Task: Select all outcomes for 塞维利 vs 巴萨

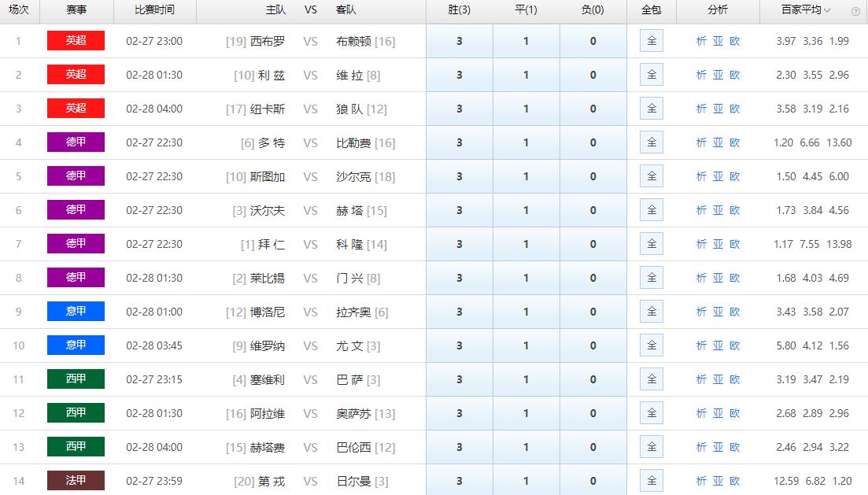Action: tap(652, 379)
